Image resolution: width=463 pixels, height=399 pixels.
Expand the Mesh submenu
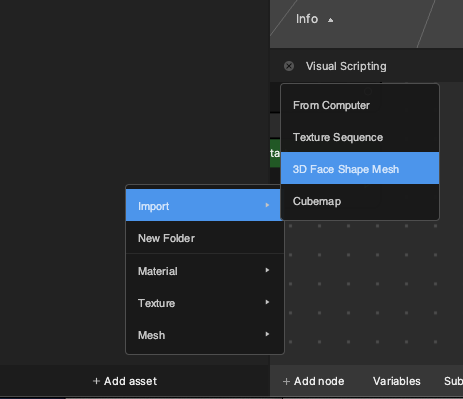205,335
